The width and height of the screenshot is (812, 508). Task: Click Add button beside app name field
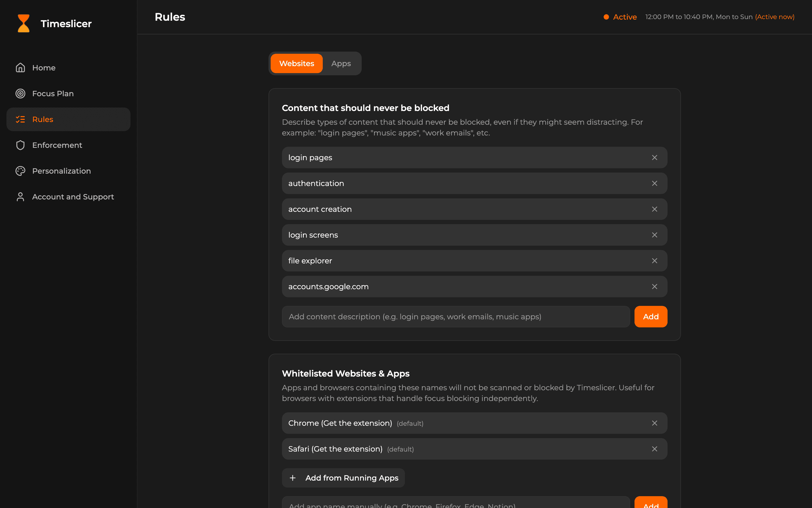coord(651,503)
